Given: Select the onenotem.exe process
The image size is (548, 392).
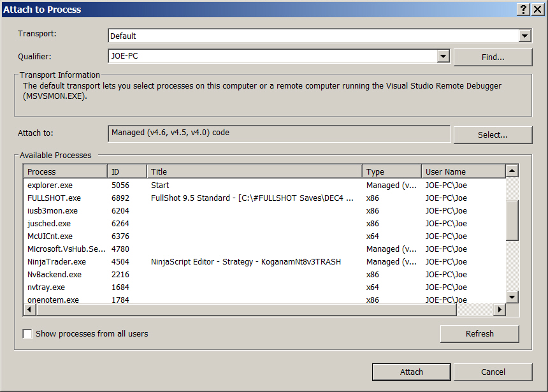Looking at the screenshot, I should 264,300.
